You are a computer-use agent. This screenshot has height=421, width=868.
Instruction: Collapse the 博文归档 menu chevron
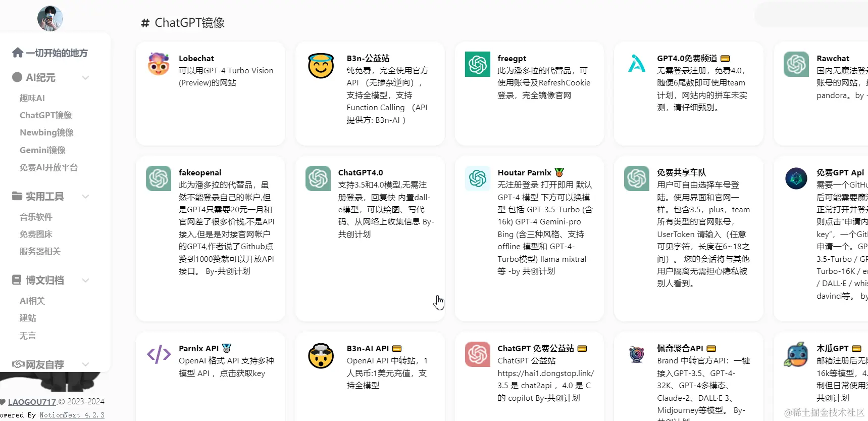pyautogui.click(x=85, y=280)
